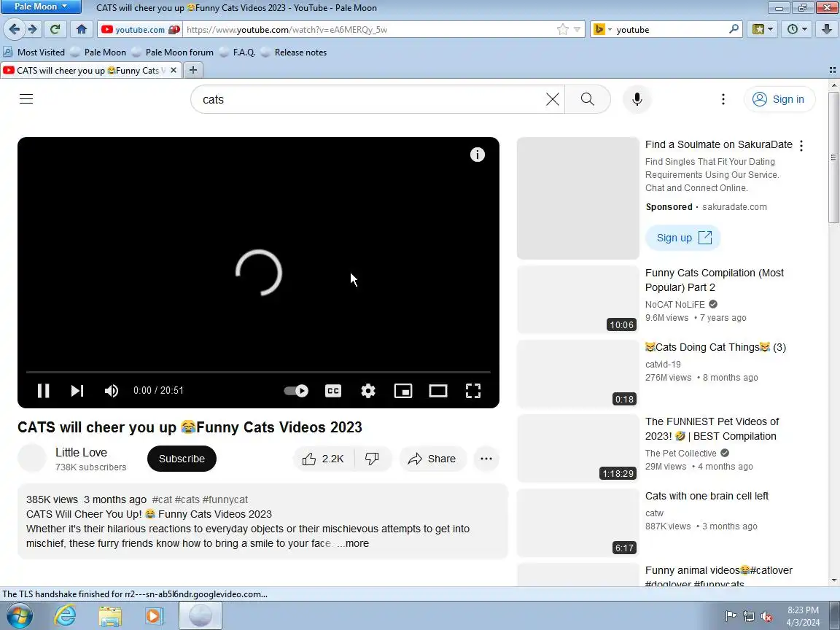Screen dimensions: 840x630
Task: Open the downloads arrow button
Action: point(827,29)
